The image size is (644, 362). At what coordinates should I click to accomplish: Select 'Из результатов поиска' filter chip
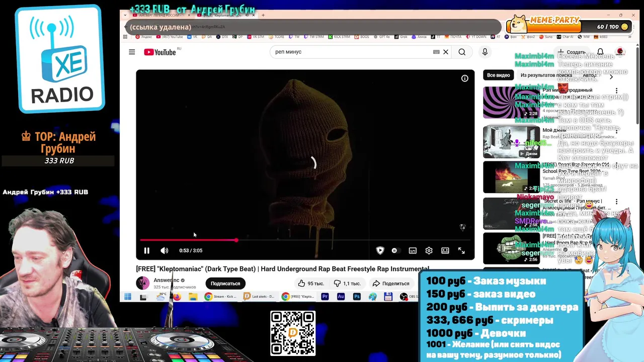(546, 75)
